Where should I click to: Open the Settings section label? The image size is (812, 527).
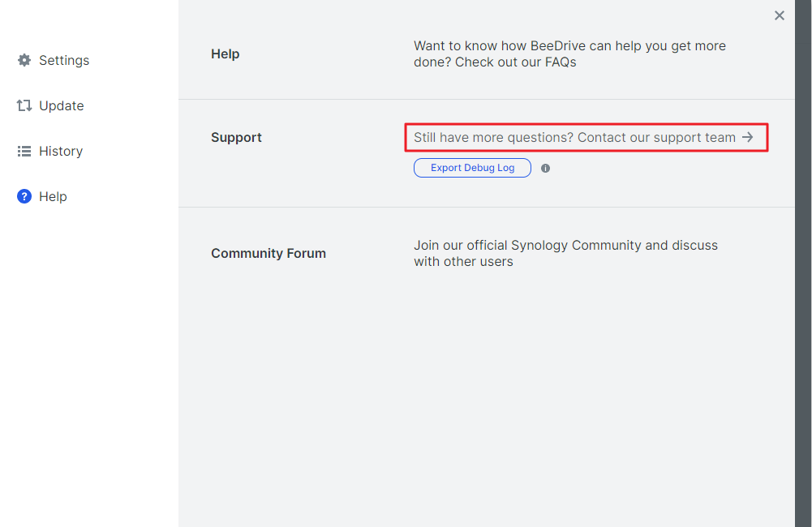(64, 61)
